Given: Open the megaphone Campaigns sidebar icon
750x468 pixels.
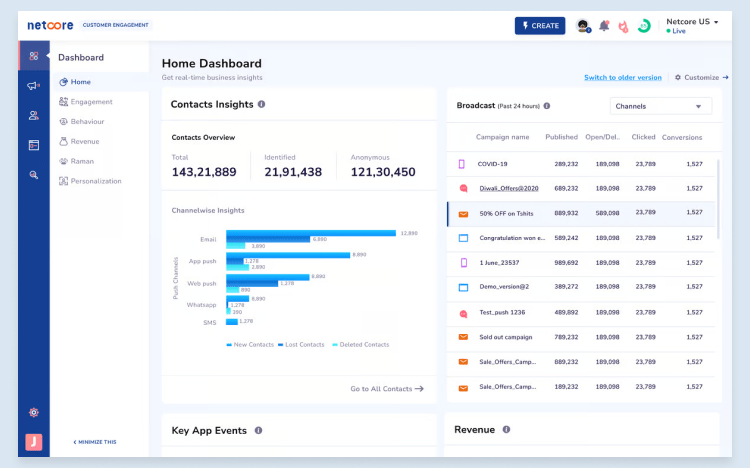Looking at the screenshot, I should pos(33,86).
